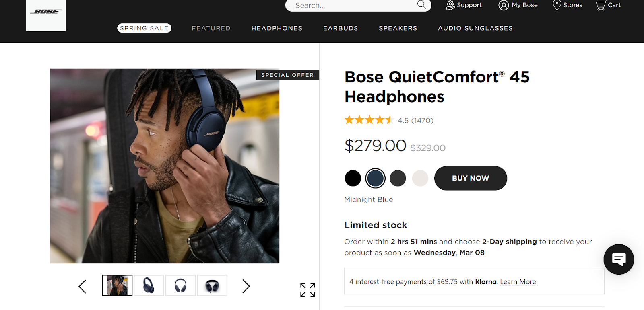644x310 pixels.
Task: Select the Midnight Blue color swatch
Action: click(375, 178)
